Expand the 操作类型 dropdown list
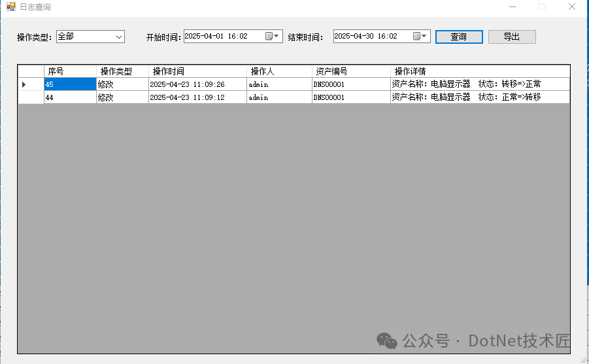Image resolution: width=589 pixels, height=364 pixels. click(x=119, y=37)
